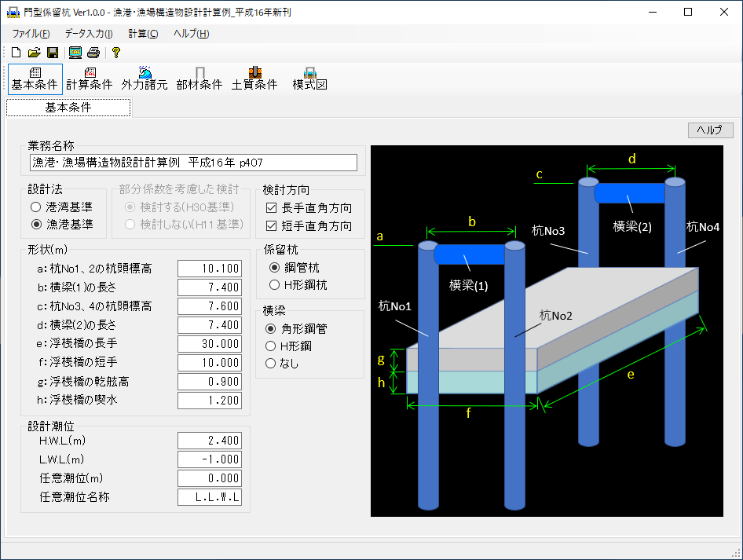Click the 任意潮位名称 input field
The image size is (743, 560).
pos(210,497)
